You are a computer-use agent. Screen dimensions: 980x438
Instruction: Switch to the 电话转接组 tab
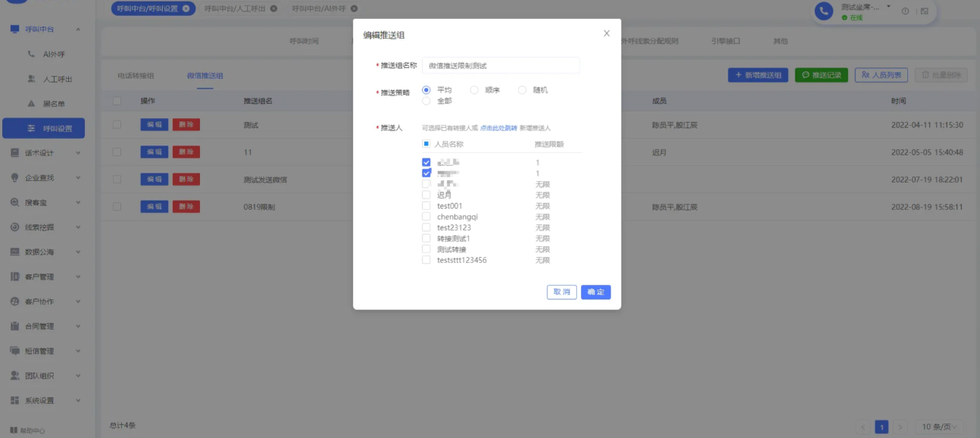(136, 76)
